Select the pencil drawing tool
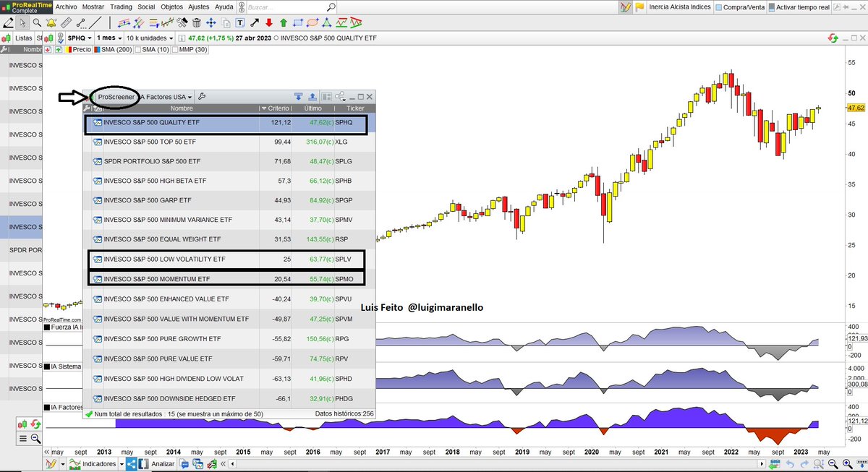 [8, 23]
